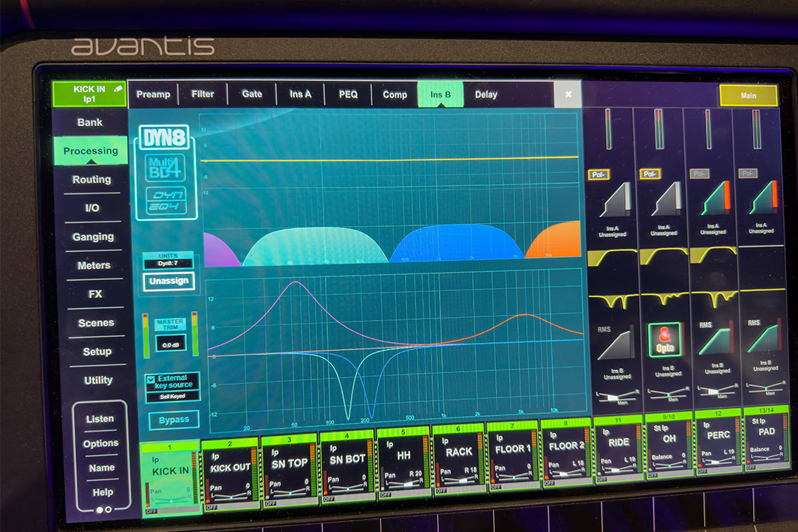Open the Delay tab
The height and width of the screenshot is (532, 798).
pyautogui.click(x=486, y=94)
